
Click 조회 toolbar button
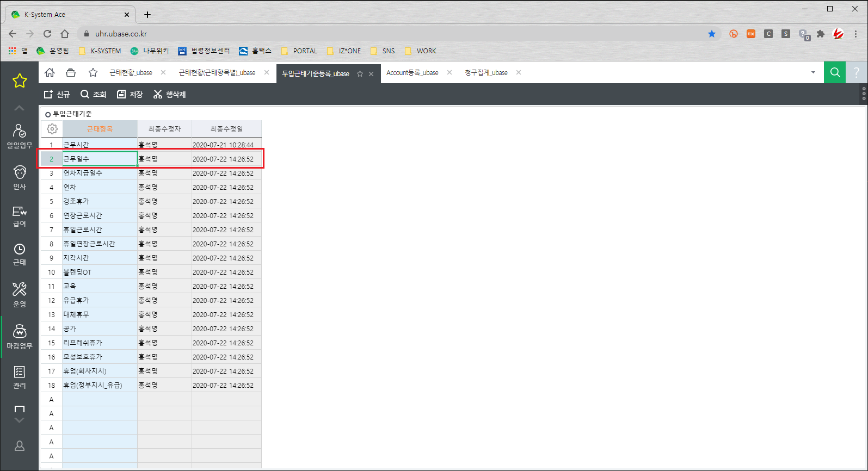click(x=93, y=94)
